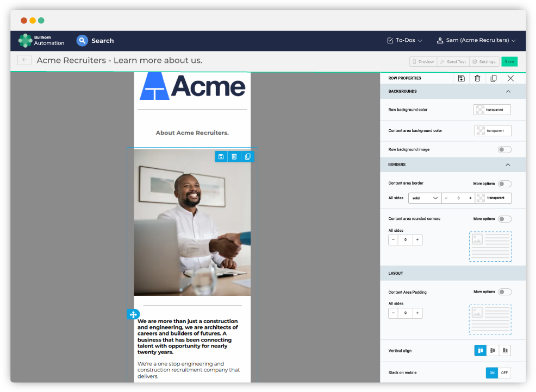Click paragraph 'We're a one stop engineering'
The height and width of the screenshot is (392, 536).
pyautogui.click(x=188, y=370)
